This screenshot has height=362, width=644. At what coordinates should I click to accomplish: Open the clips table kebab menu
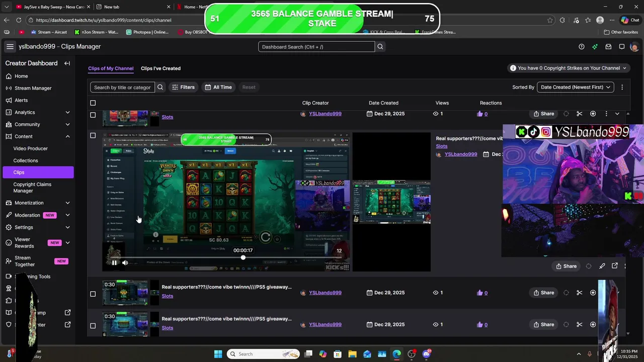pos(622,87)
